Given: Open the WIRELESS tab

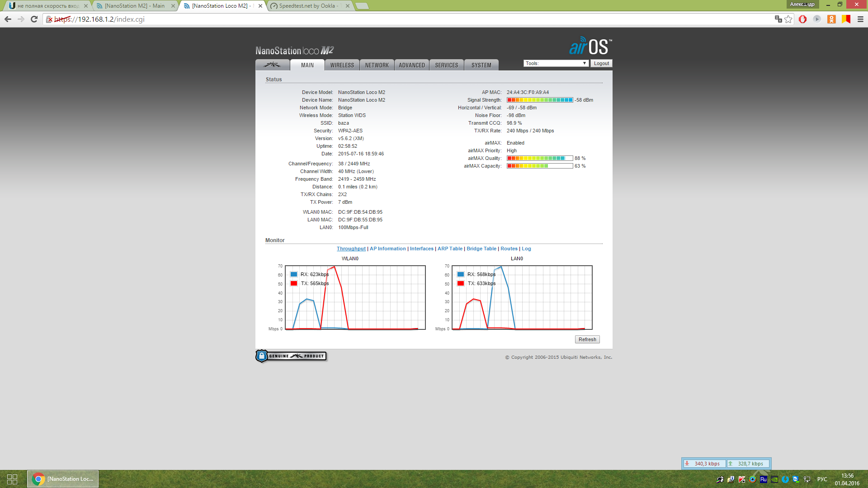Looking at the screenshot, I should pos(342,65).
